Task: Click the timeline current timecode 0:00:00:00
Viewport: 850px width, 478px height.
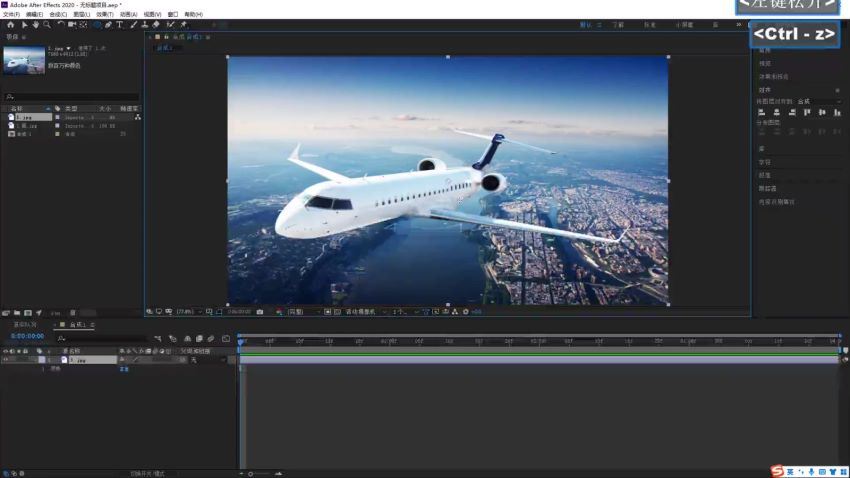Action: [26, 338]
